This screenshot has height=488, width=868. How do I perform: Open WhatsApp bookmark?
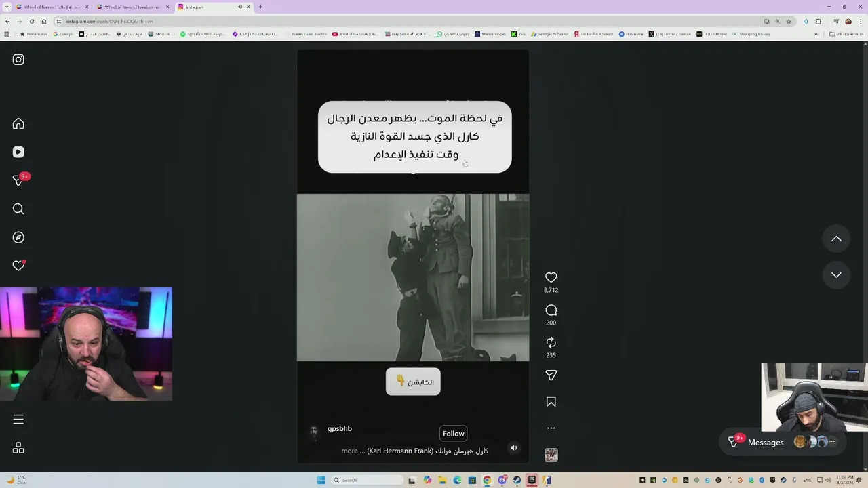pos(453,34)
